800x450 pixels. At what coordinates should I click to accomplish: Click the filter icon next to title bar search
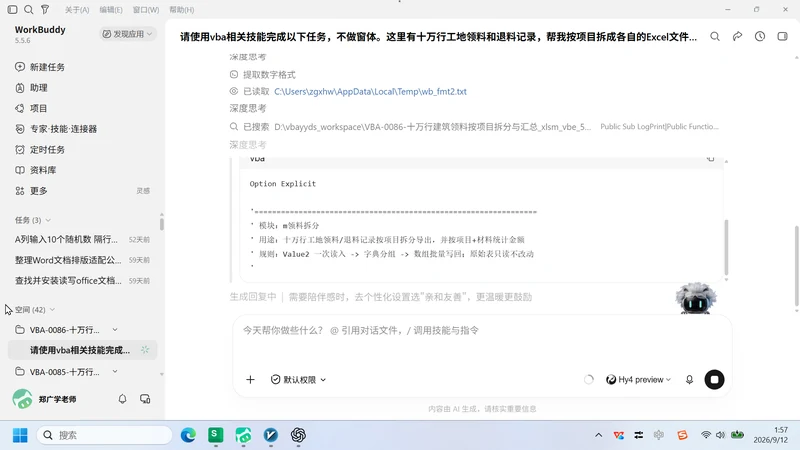point(45,9)
